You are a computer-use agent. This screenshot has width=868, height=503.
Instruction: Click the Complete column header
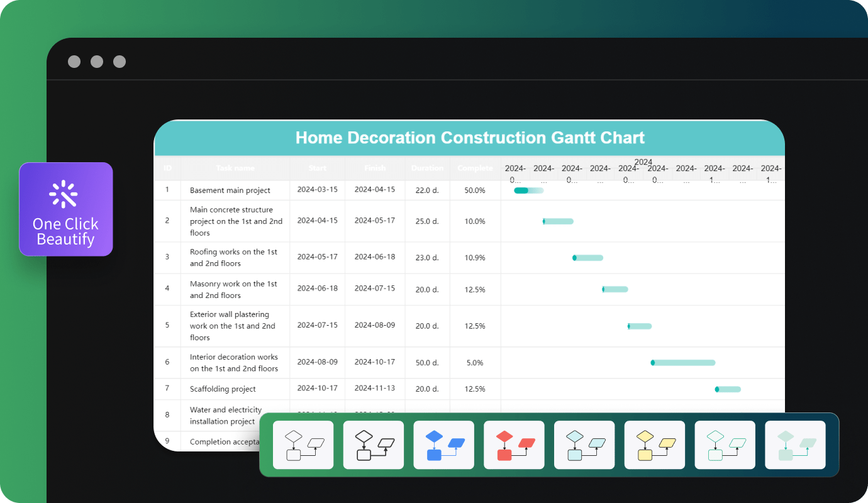coord(475,168)
